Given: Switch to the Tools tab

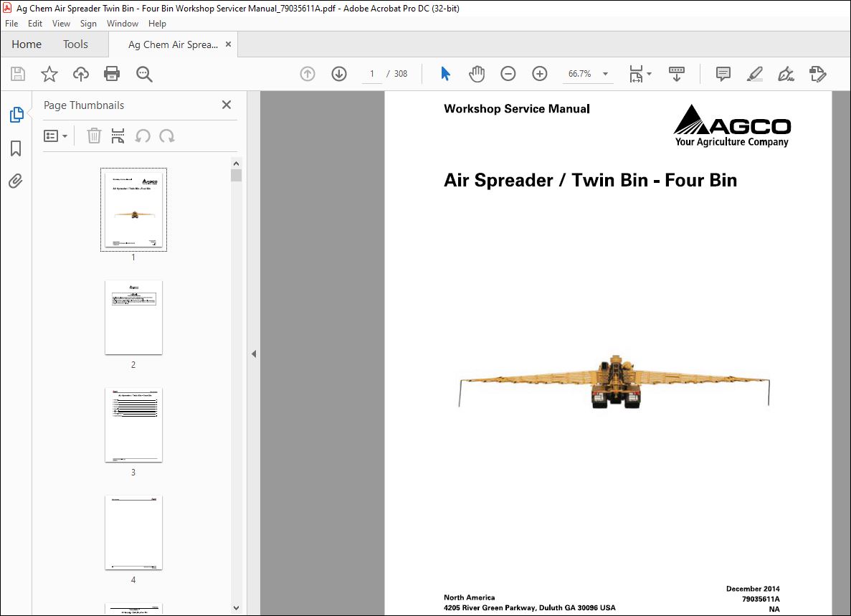Looking at the screenshot, I should point(75,44).
